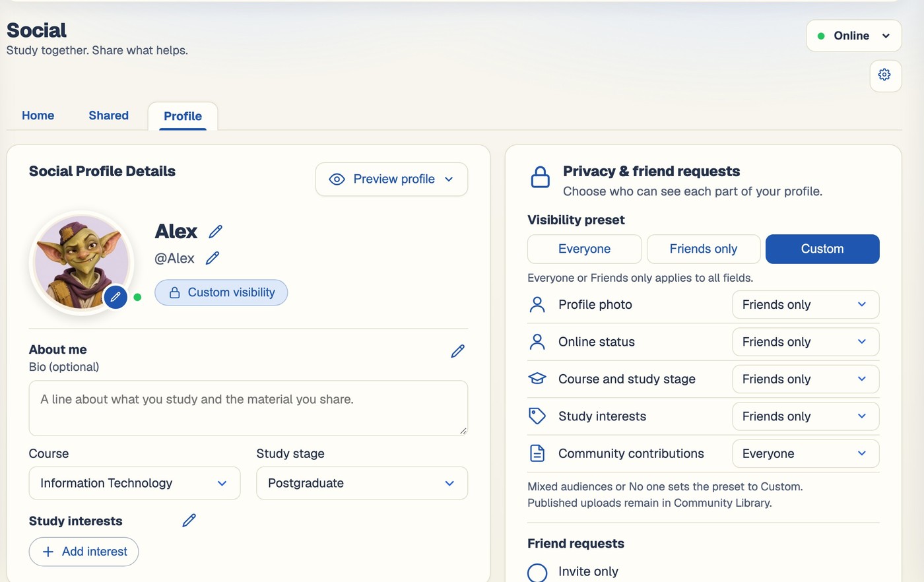
Task: Open the Preview profile dropdown
Action: tap(392, 179)
